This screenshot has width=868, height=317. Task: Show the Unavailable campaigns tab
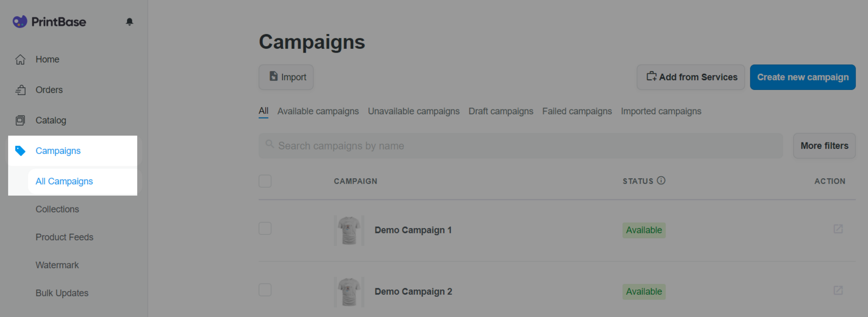tap(413, 111)
